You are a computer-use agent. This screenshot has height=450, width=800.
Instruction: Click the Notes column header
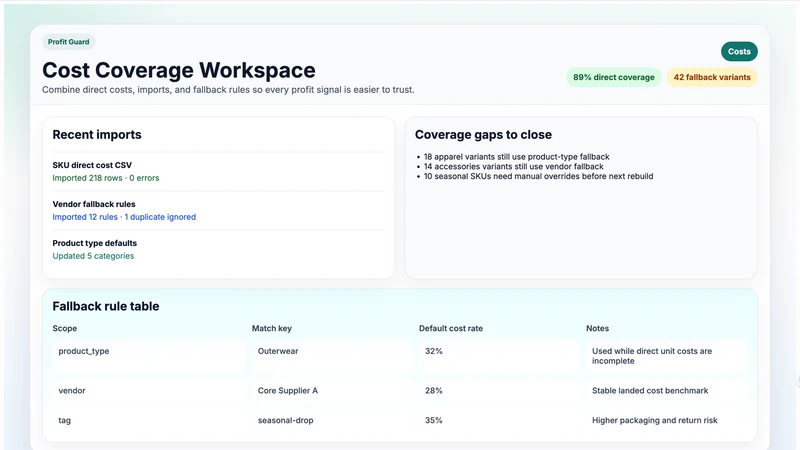[x=597, y=329]
